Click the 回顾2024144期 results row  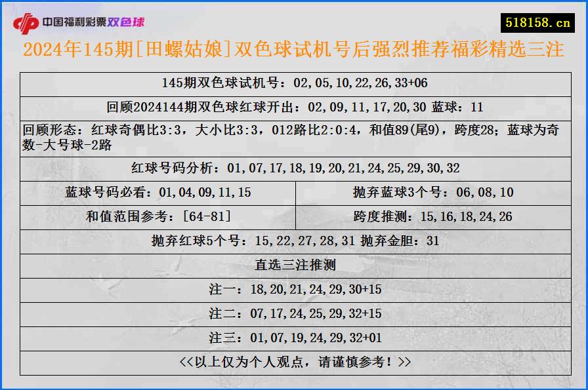point(294,105)
